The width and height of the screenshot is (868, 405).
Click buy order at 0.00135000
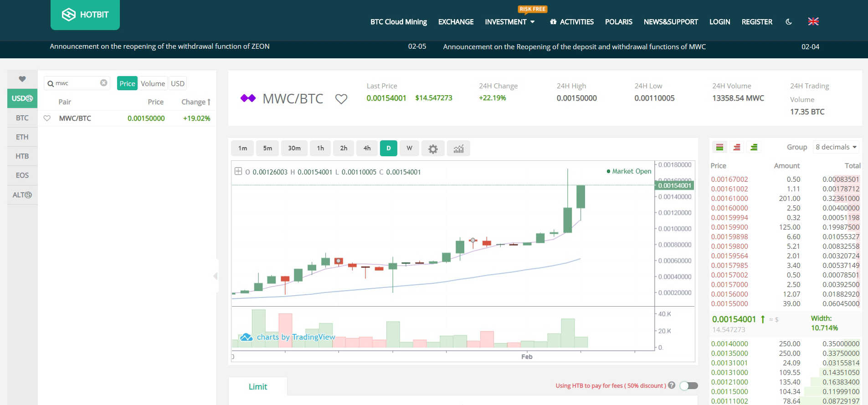click(785, 354)
